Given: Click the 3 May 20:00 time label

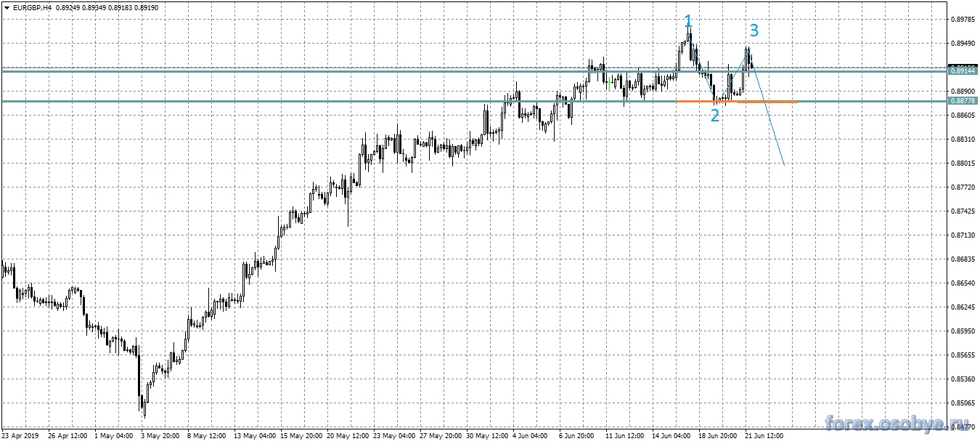Looking at the screenshot, I should point(162,437).
